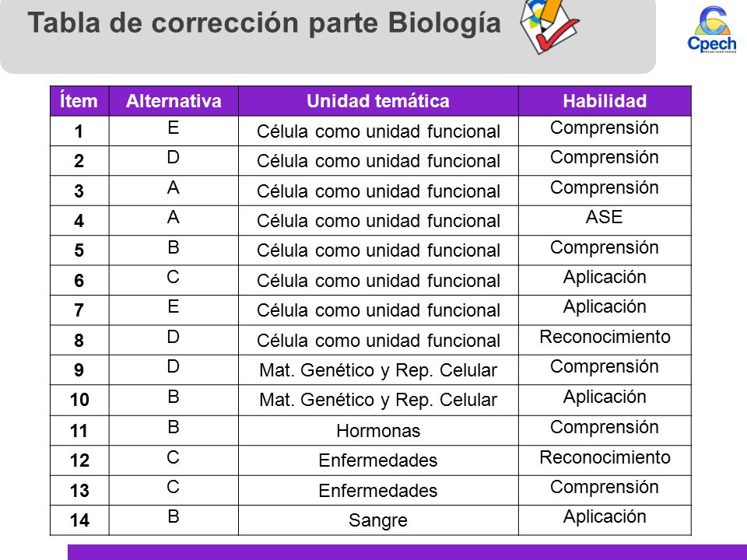Select the Sangre unit cell
This screenshot has width=747, height=560.
point(378,520)
